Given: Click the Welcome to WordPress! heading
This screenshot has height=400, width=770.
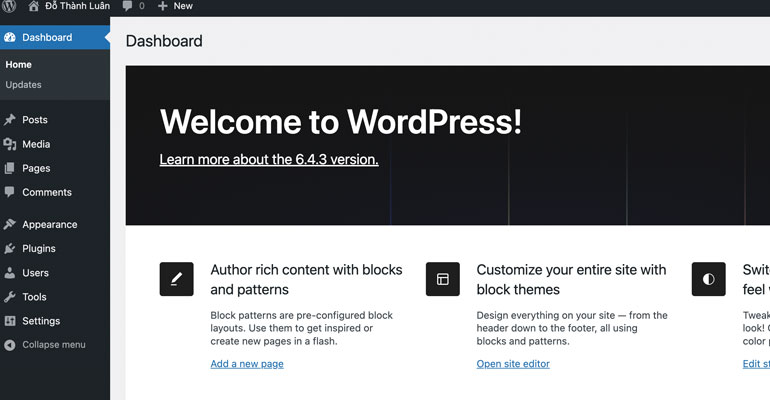Looking at the screenshot, I should pos(341,122).
